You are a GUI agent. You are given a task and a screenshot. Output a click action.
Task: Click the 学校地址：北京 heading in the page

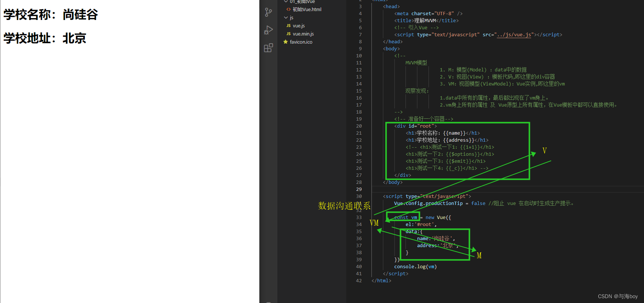(x=45, y=38)
